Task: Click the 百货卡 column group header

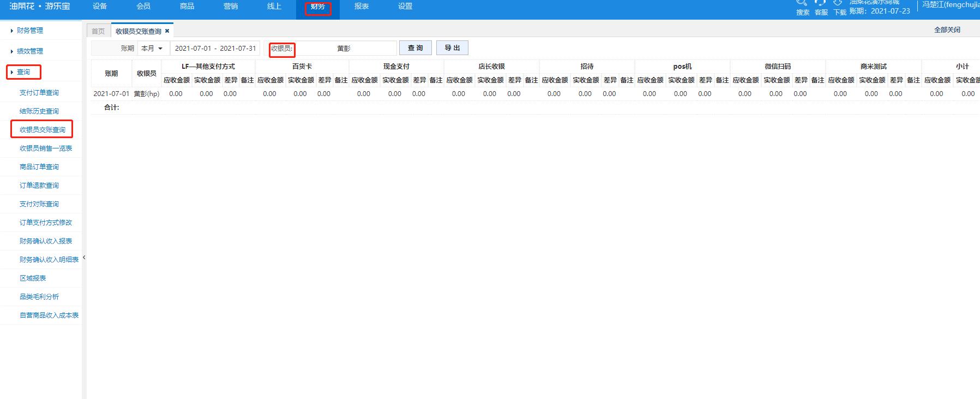Action: tap(302, 67)
